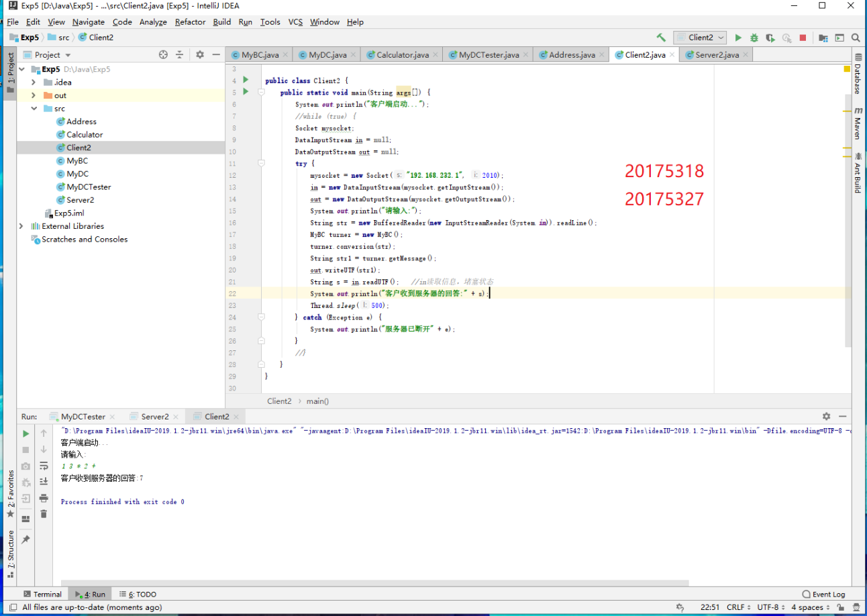Print the Run console output
The width and height of the screenshot is (867, 616).
[x=44, y=498]
